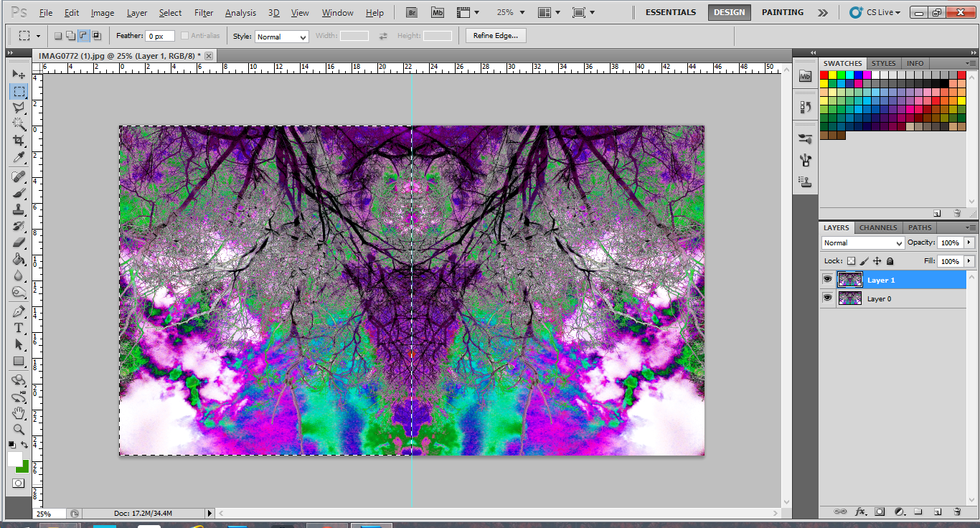The image size is (980, 528).
Task: Click the Feather input field
Action: tap(160, 36)
